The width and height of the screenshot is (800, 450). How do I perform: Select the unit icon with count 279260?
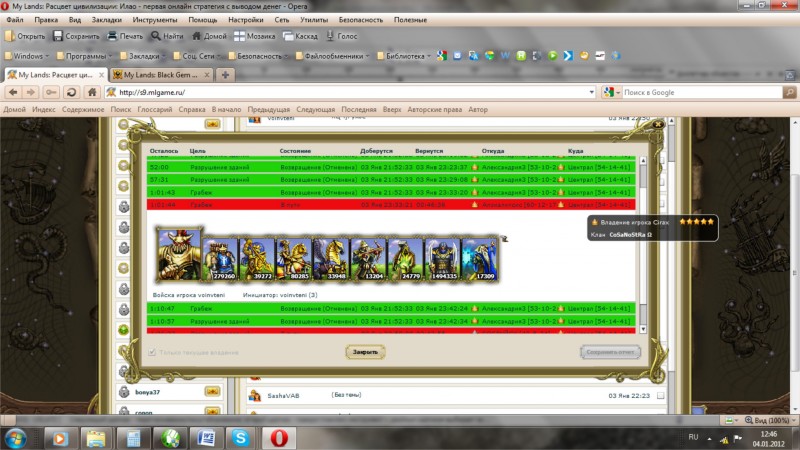[220, 259]
